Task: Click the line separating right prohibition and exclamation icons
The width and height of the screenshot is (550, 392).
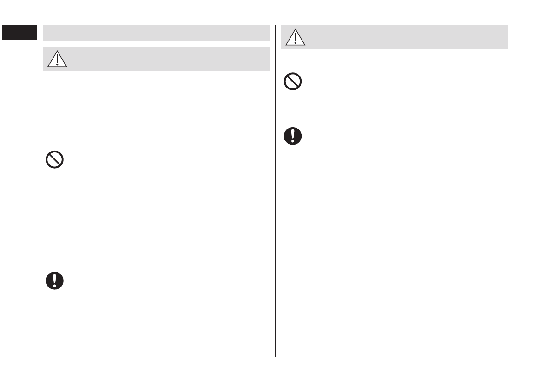Action: tap(394, 114)
